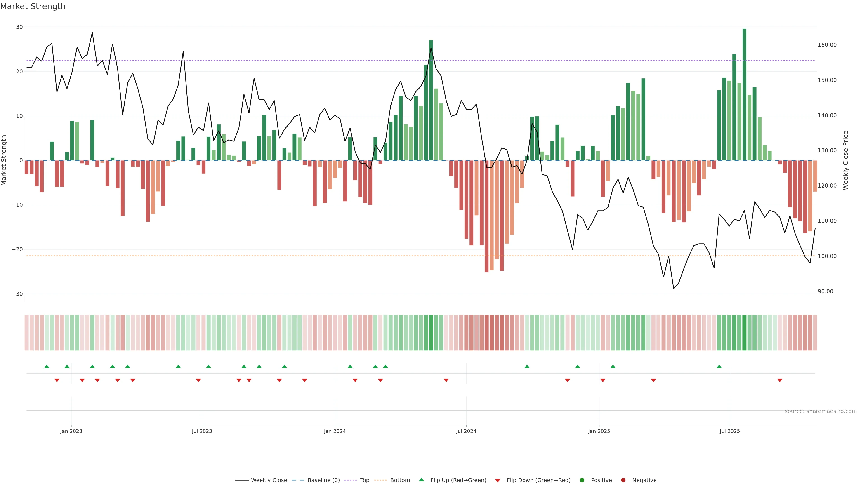Toggle Flip Down (Green→Red) legend label
The height and width of the screenshot is (488, 868).
[538, 480]
